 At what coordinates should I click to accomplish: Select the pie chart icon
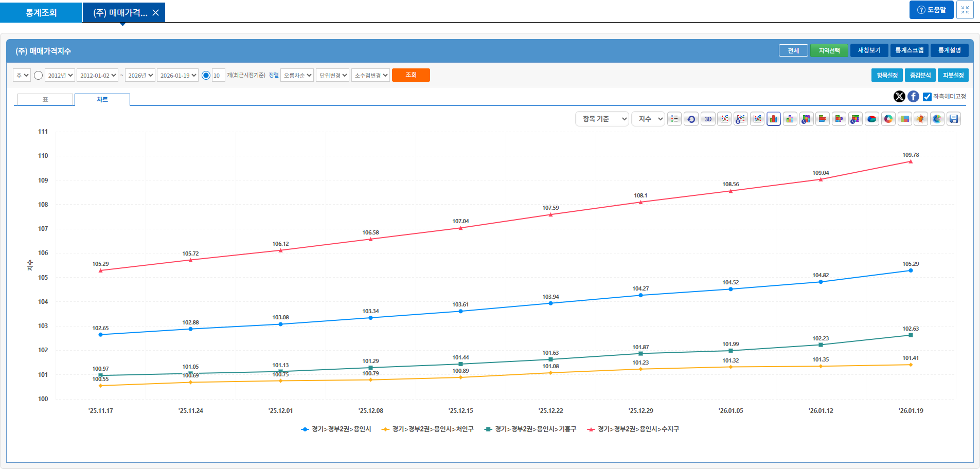pyautogui.click(x=872, y=119)
